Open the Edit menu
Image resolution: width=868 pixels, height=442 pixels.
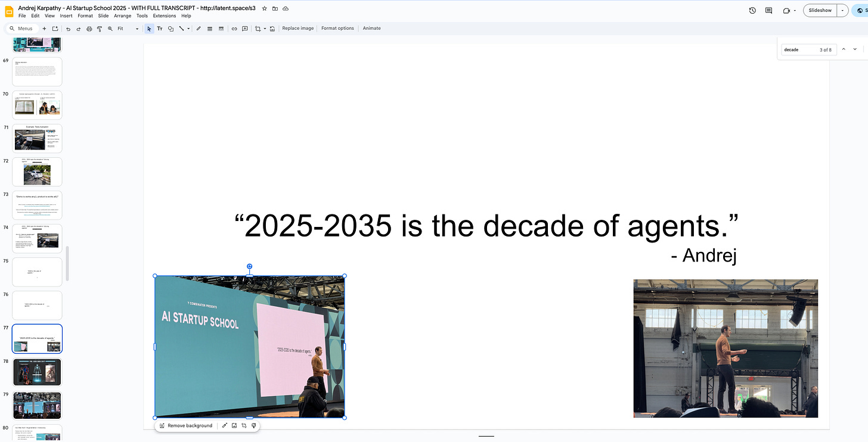(x=35, y=16)
